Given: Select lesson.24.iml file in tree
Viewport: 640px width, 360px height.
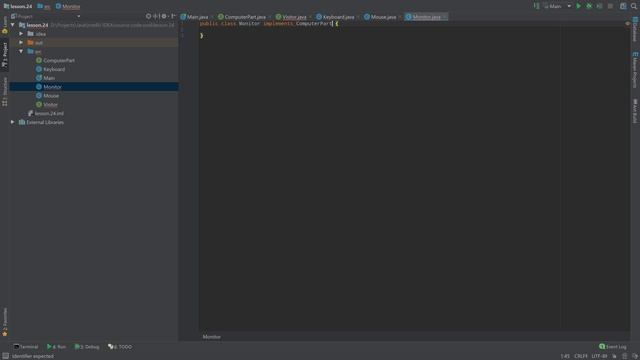Looking at the screenshot, I should (x=49, y=113).
